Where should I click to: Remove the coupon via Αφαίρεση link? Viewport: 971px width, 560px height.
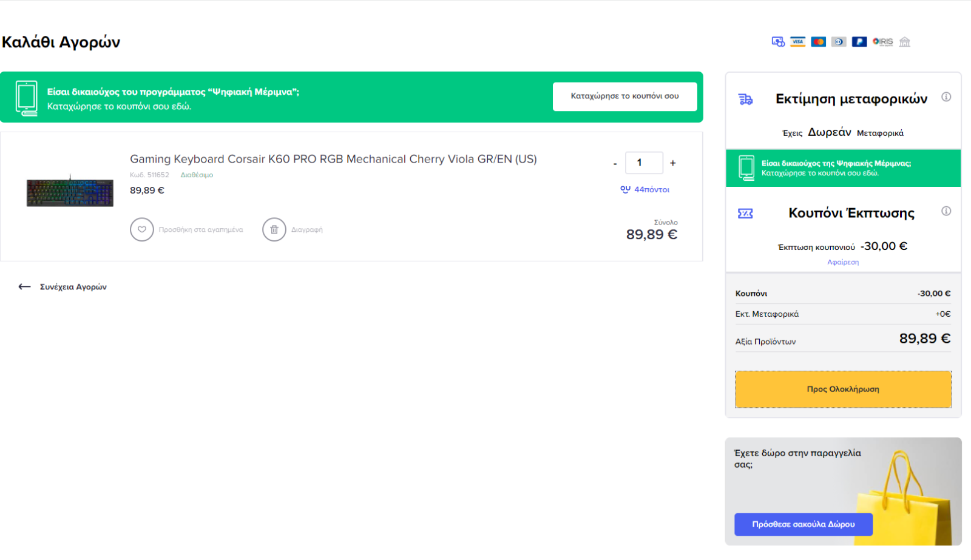pyautogui.click(x=843, y=262)
